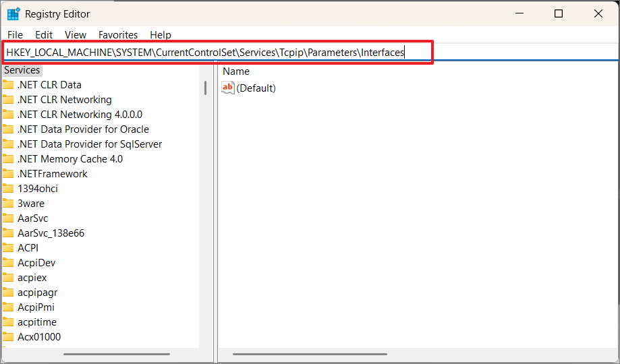The width and height of the screenshot is (620, 364).
Task: Open the Help menu
Action: click(x=161, y=35)
